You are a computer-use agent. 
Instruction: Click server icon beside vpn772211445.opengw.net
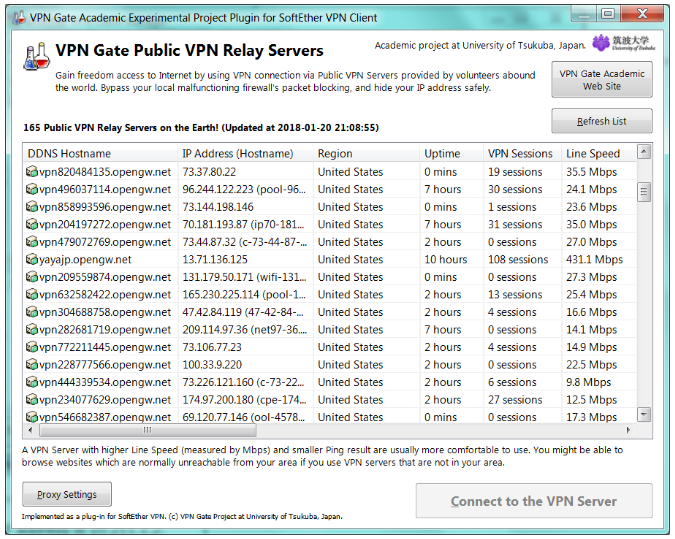click(32, 347)
